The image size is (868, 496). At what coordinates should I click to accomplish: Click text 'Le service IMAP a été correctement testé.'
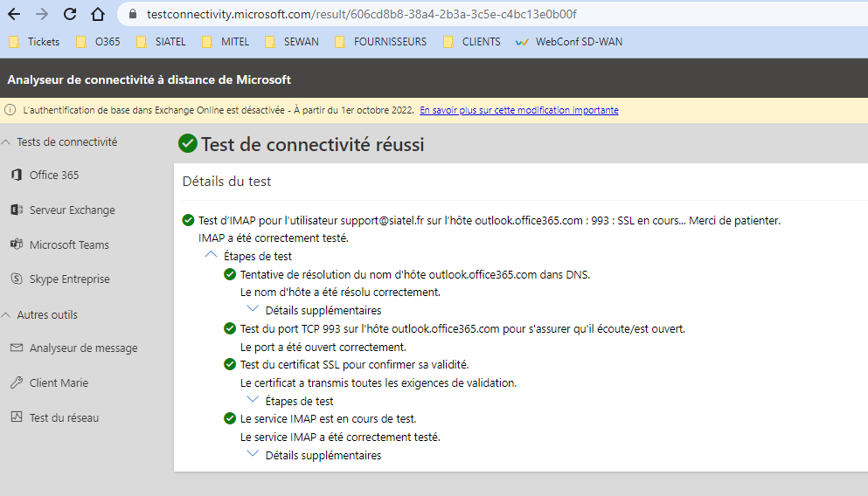tap(340, 437)
